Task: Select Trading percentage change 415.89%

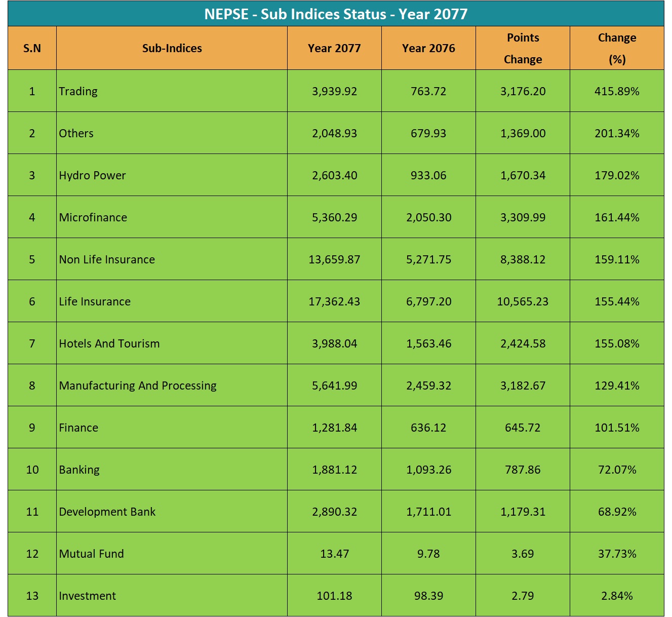Action: 617,91
